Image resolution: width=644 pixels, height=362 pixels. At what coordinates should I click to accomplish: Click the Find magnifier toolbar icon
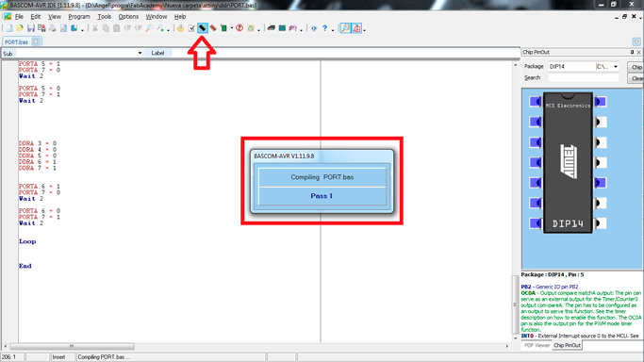coord(150,28)
